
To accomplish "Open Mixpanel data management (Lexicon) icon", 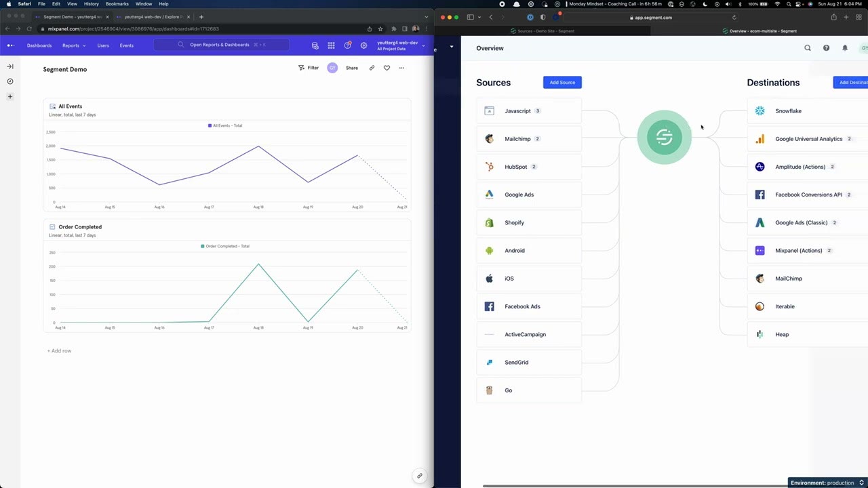I will 315,45.
